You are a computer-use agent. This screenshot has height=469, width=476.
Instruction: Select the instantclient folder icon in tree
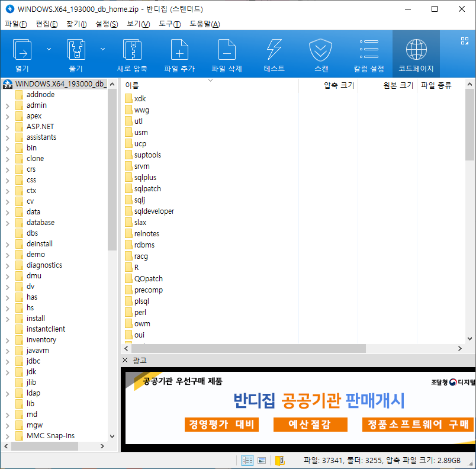click(19, 329)
